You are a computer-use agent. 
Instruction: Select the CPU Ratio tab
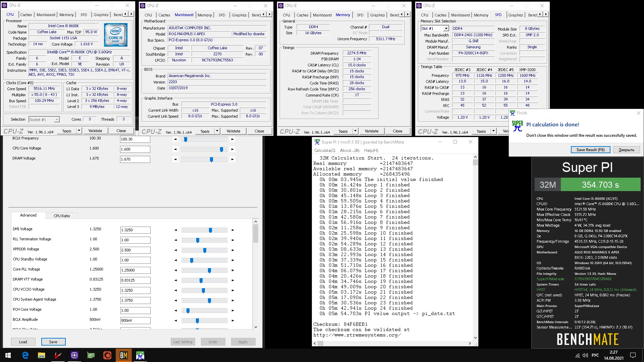point(62,216)
